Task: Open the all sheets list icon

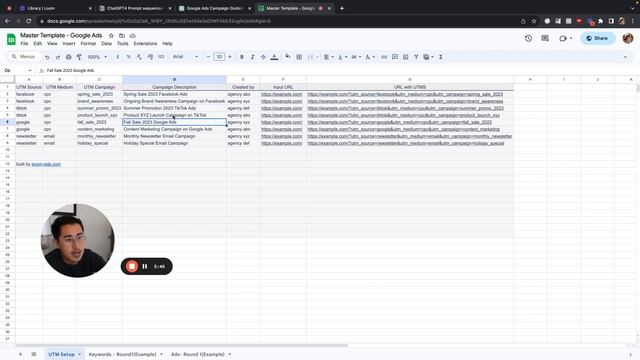Action: (34, 354)
